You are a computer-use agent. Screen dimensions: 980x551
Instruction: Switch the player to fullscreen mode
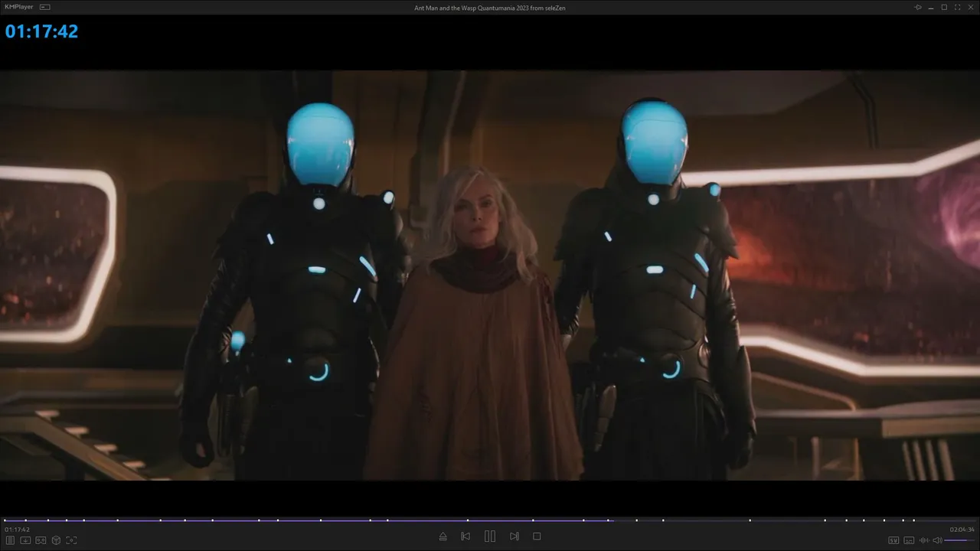pos(957,7)
